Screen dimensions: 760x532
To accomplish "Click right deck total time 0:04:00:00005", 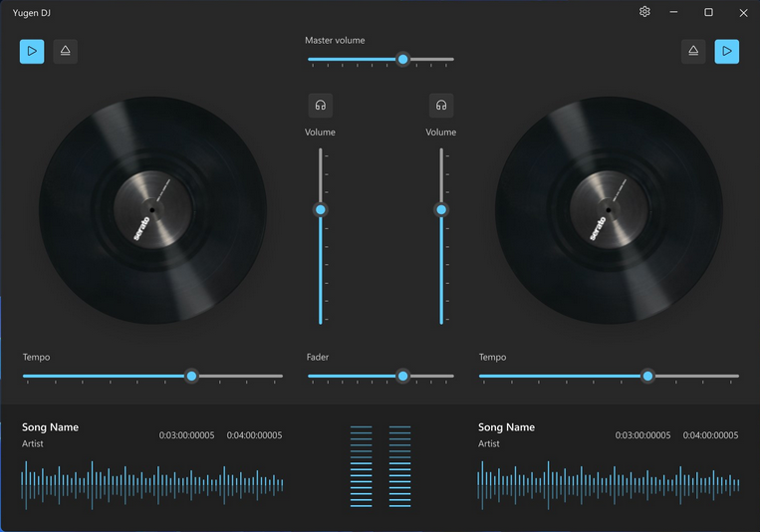I will (x=710, y=435).
